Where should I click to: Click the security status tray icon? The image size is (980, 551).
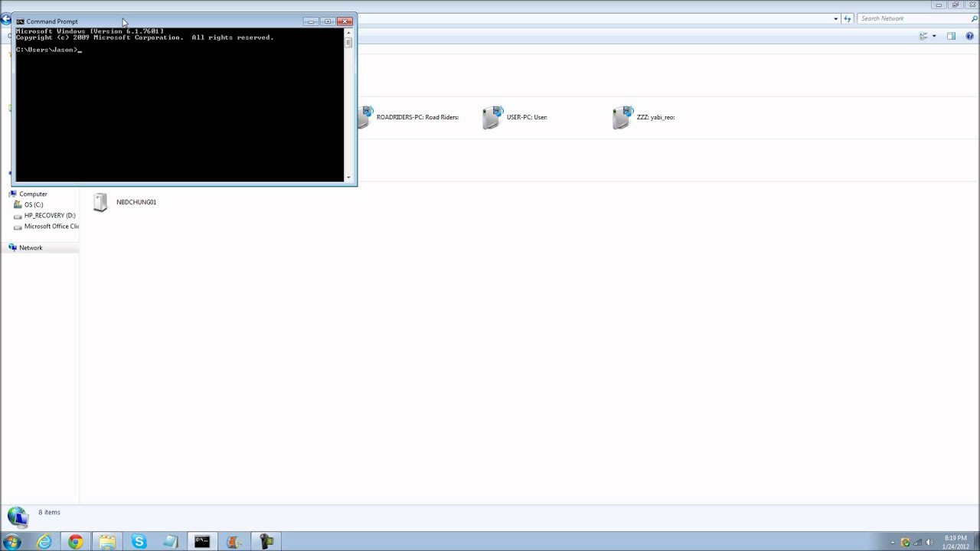tap(906, 543)
